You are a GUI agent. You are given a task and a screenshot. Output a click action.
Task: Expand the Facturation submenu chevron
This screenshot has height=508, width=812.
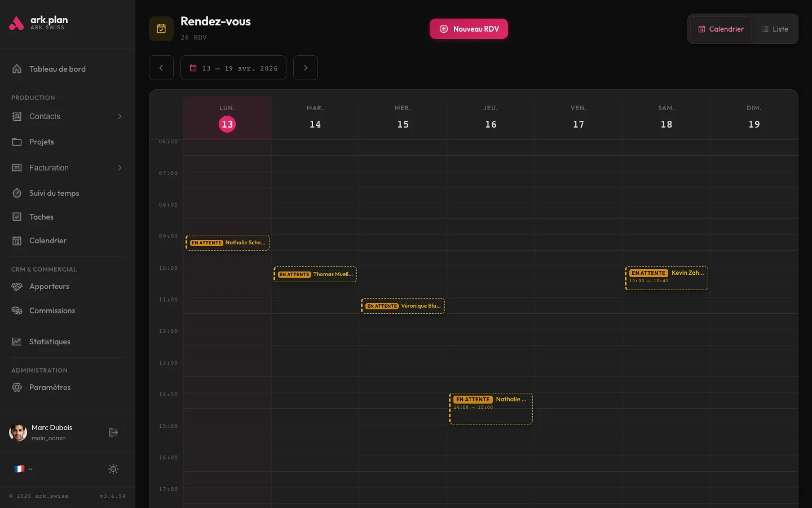tap(120, 168)
